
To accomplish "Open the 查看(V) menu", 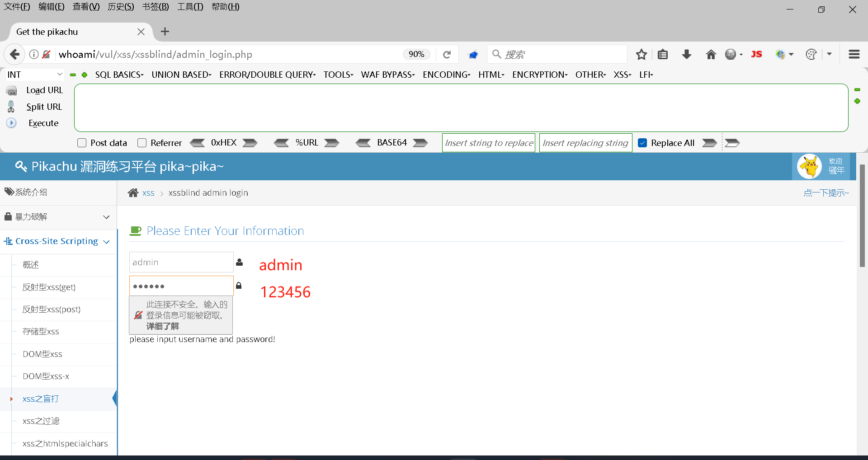I will [x=86, y=7].
